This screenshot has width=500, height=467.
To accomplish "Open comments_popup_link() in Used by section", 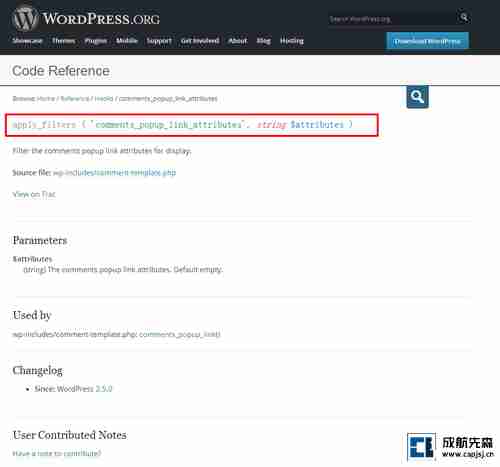I will tap(180, 334).
